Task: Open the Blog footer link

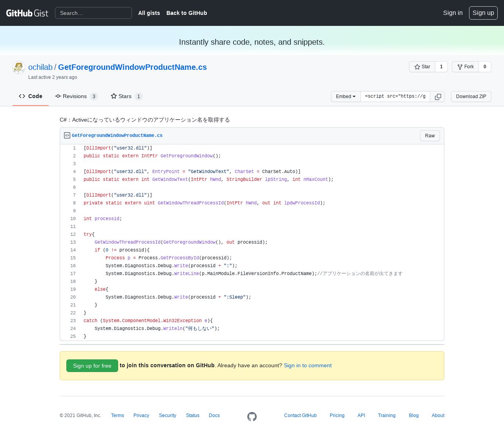Action: 414,415
